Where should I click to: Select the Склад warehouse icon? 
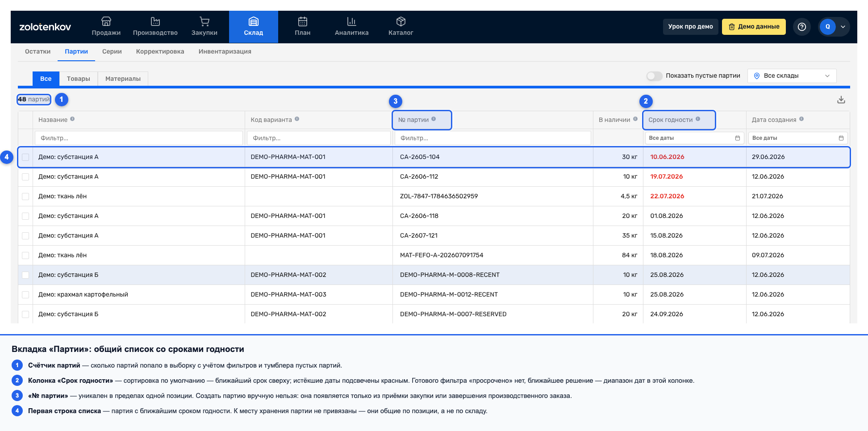pos(253,21)
